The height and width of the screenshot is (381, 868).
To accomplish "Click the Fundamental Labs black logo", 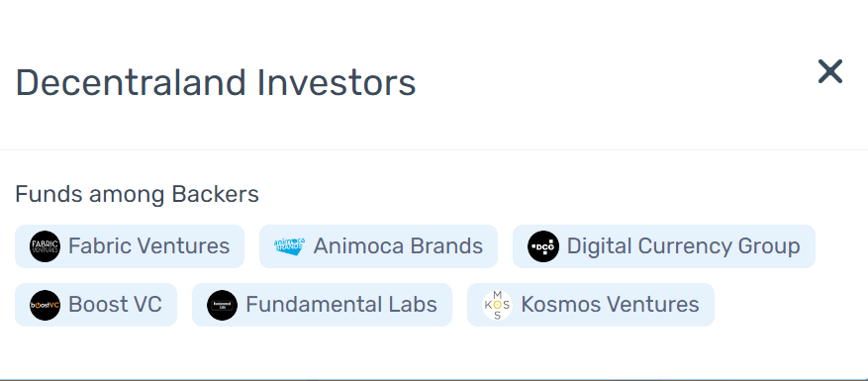I will point(222,305).
